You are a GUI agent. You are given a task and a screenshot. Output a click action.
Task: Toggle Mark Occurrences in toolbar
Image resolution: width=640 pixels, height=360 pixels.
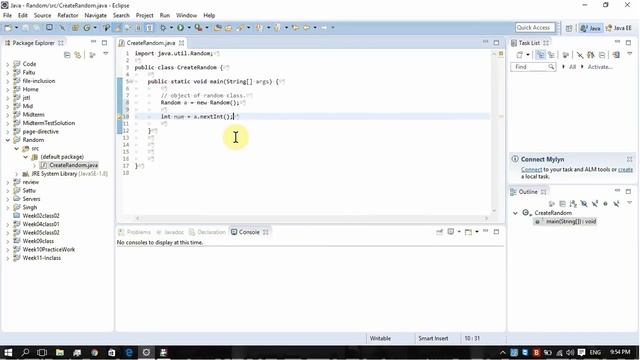118,28
